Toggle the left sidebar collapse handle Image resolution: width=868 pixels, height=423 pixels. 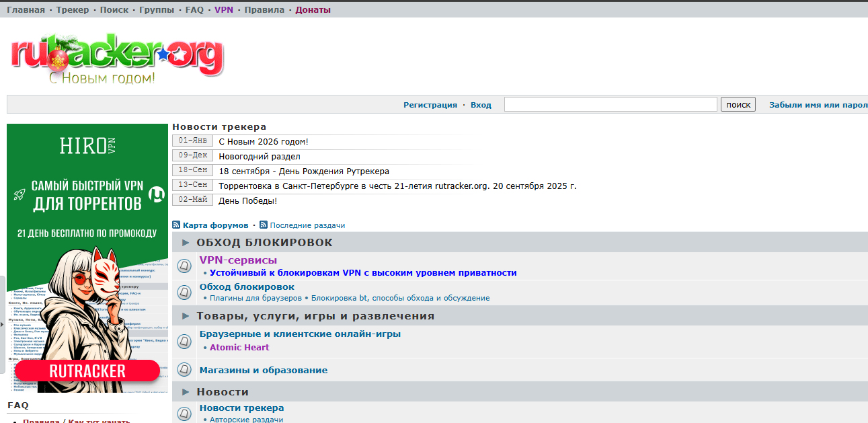coord(2,323)
